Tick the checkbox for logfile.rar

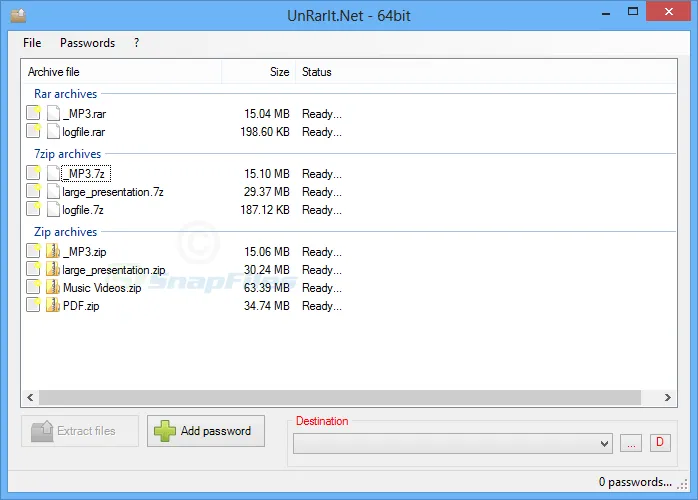[33, 131]
